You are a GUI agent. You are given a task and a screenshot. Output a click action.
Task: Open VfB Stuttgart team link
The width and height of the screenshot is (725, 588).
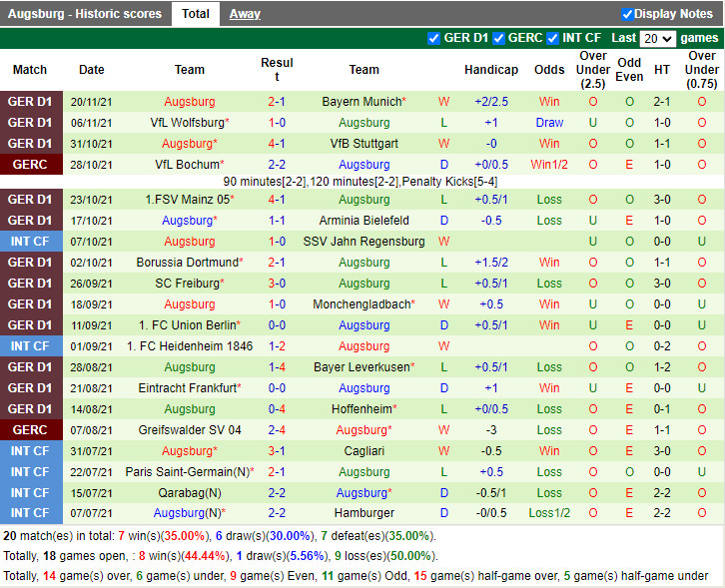(x=363, y=144)
